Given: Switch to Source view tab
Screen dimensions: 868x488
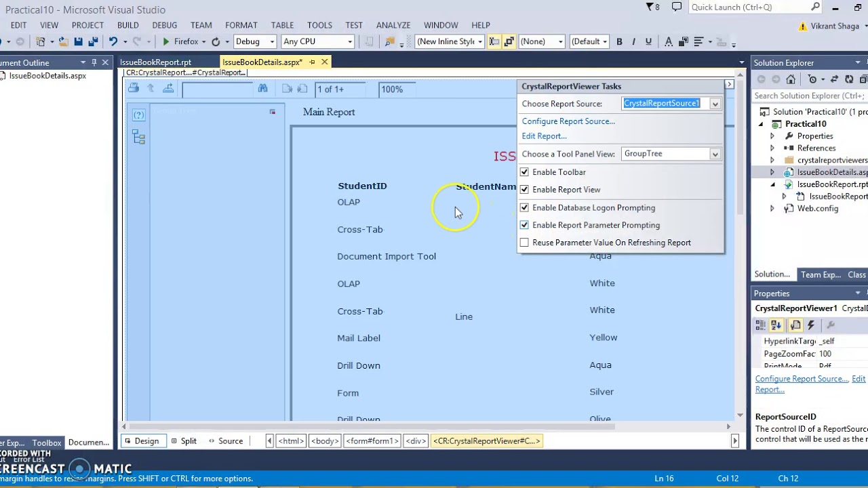Looking at the screenshot, I should 225,441.
